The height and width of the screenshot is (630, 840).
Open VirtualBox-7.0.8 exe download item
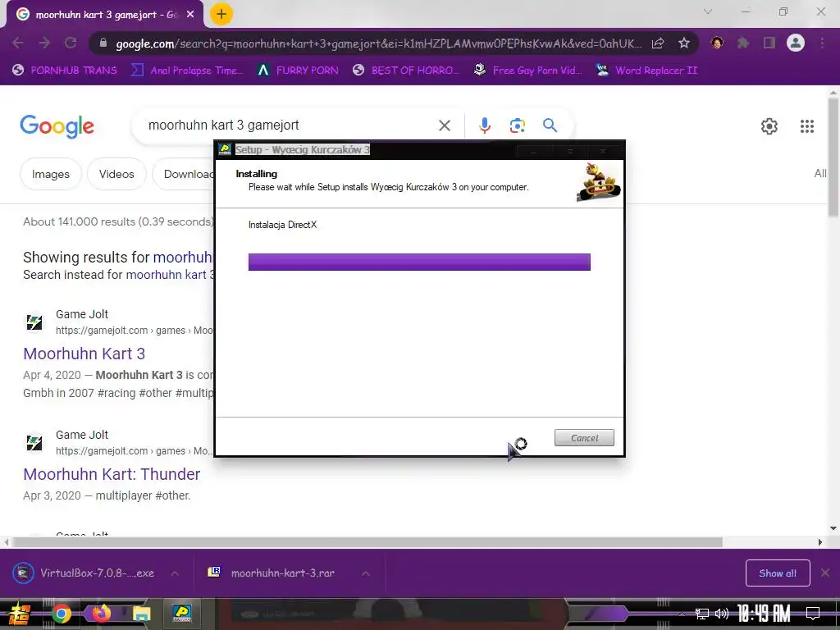84,573
